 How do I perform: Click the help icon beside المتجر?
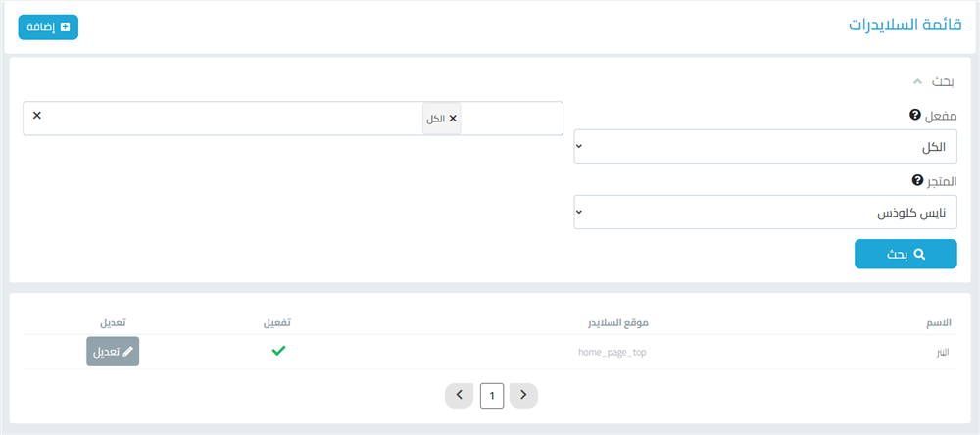point(918,181)
